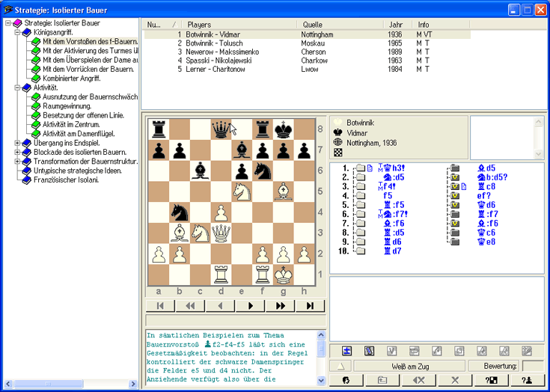Click the black knight on f6
This screenshot has height=392, width=550.
click(263, 171)
